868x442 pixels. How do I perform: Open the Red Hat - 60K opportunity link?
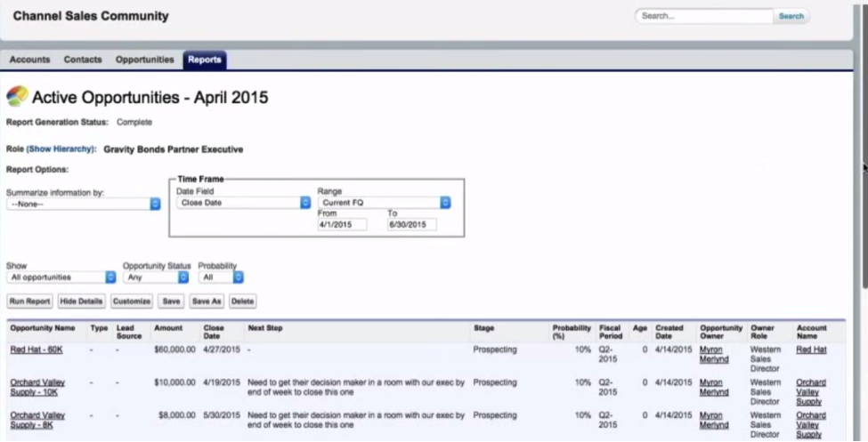tap(36, 350)
